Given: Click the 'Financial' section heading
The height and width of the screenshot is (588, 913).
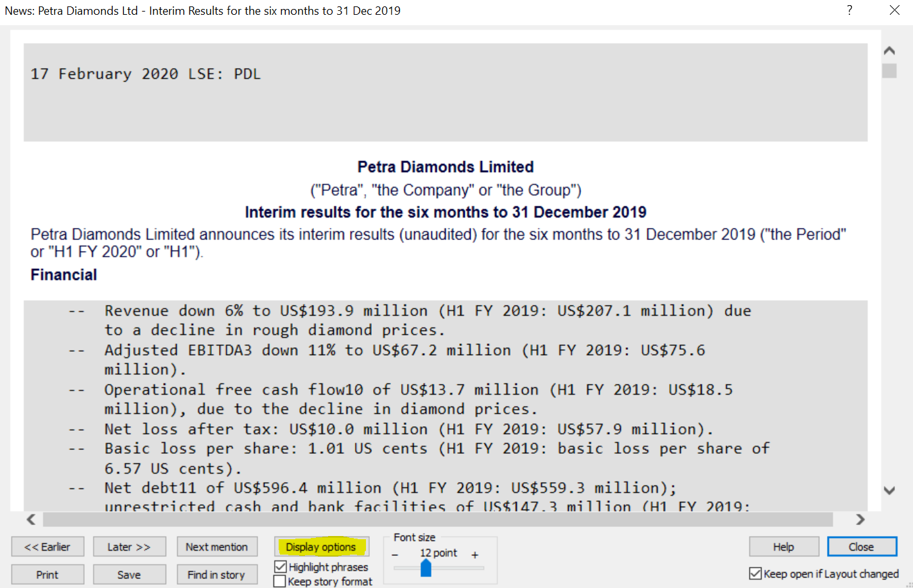Looking at the screenshot, I should click(x=64, y=275).
